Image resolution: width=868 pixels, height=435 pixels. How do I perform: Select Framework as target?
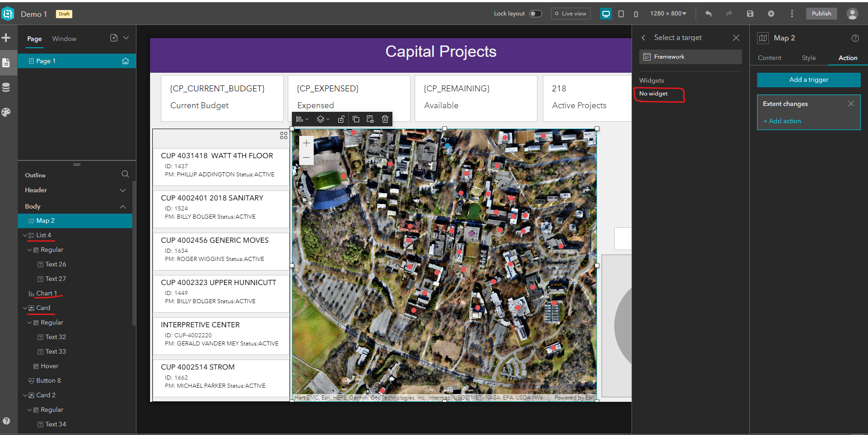pyautogui.click(x=691, y=57)
